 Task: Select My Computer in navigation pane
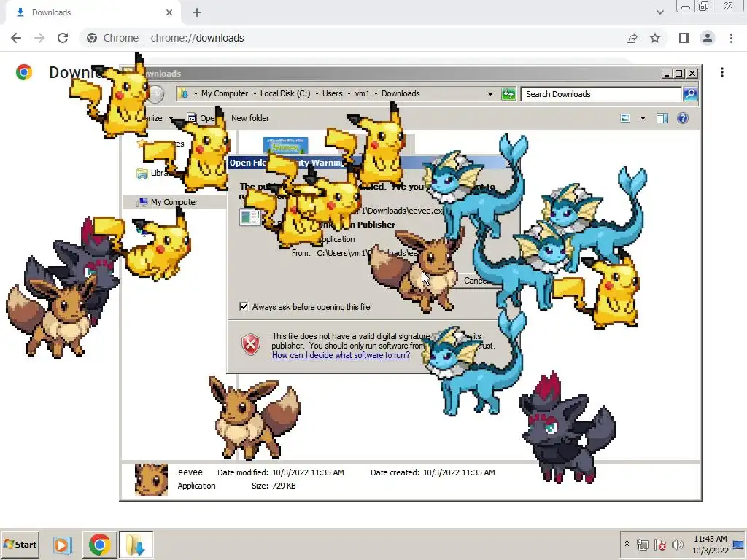[174, 202]
